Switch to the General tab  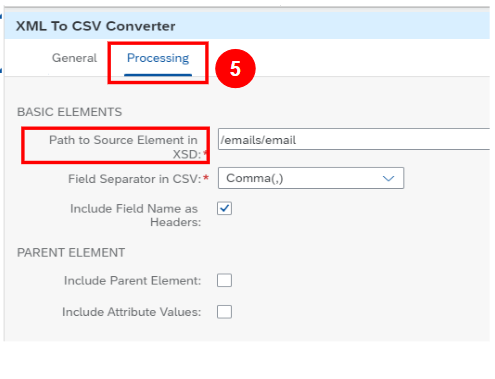point(74,58)
